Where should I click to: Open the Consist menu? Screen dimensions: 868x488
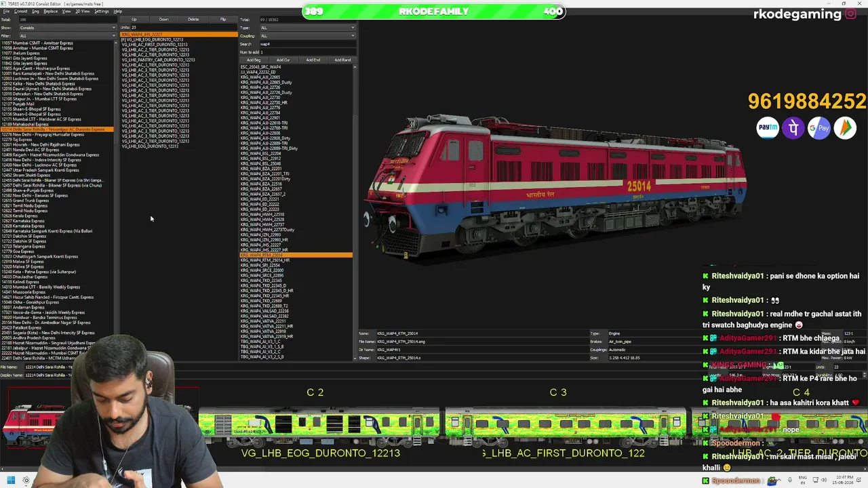pyautogui.click(x=20, y=12)
